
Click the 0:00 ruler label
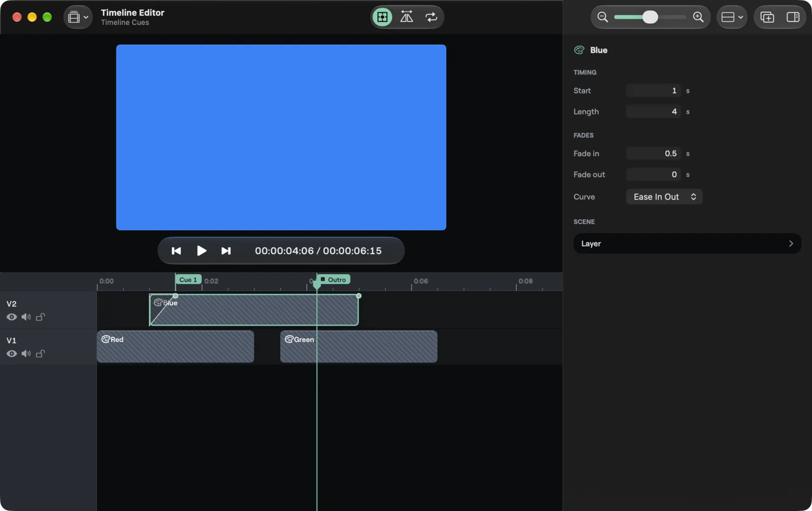tap(107, 281)
